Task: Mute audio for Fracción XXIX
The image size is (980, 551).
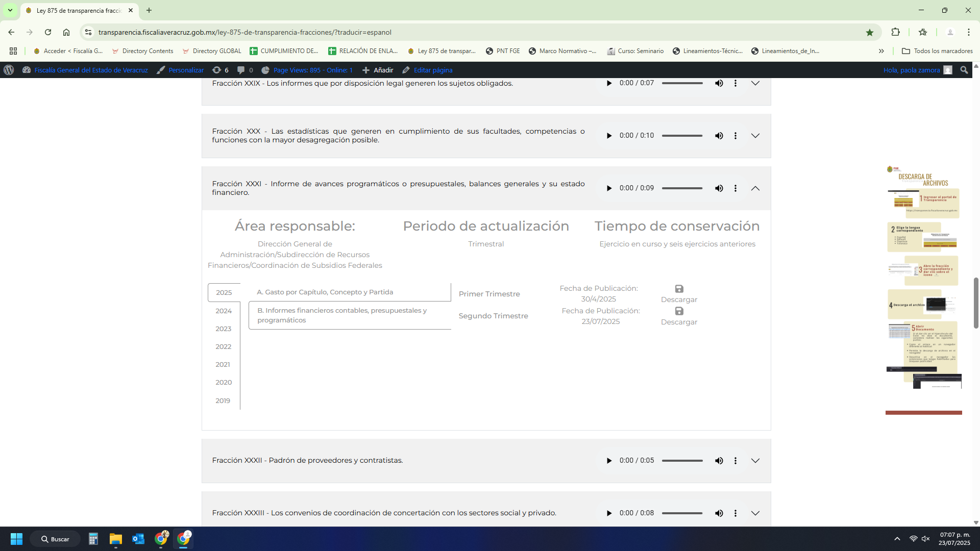Action: (x=719, y=83)
